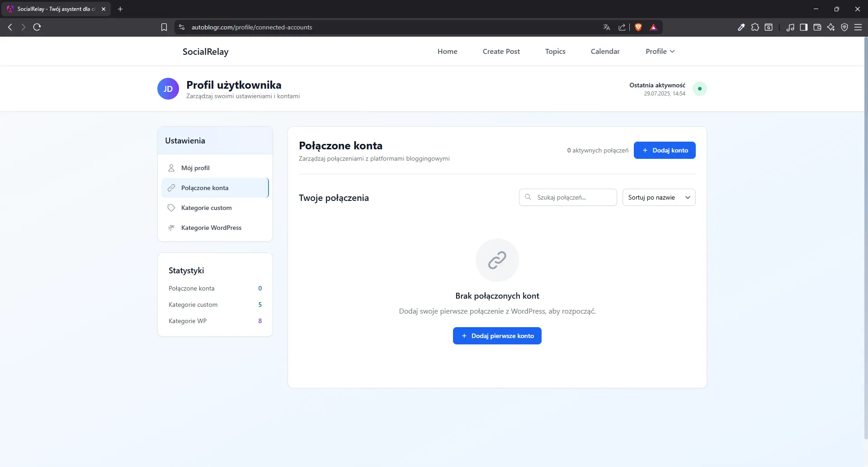Screen dimensions: 868x467
Task: Open the Calendar navigation item
Action: [605, 52]
